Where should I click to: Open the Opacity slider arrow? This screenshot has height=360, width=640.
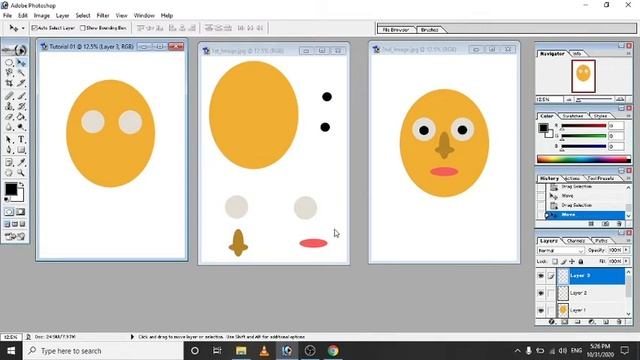coord(626,250)
